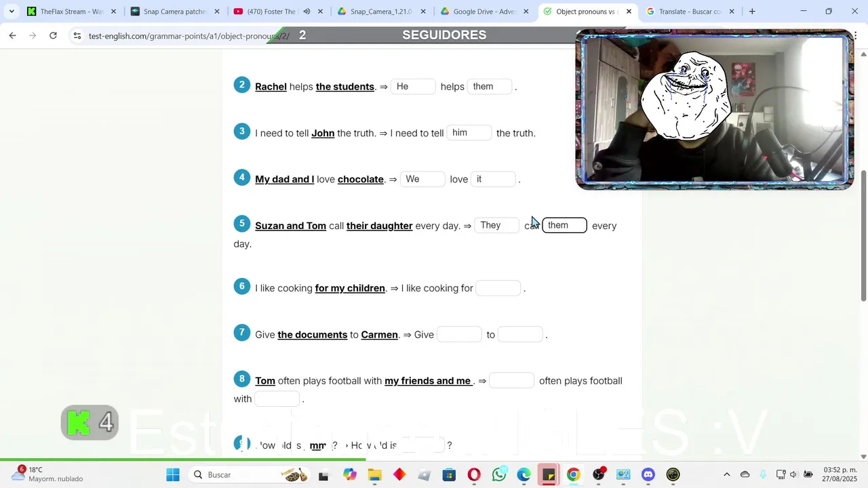Click blank after 'with' in question 8

tap(277, 399)
